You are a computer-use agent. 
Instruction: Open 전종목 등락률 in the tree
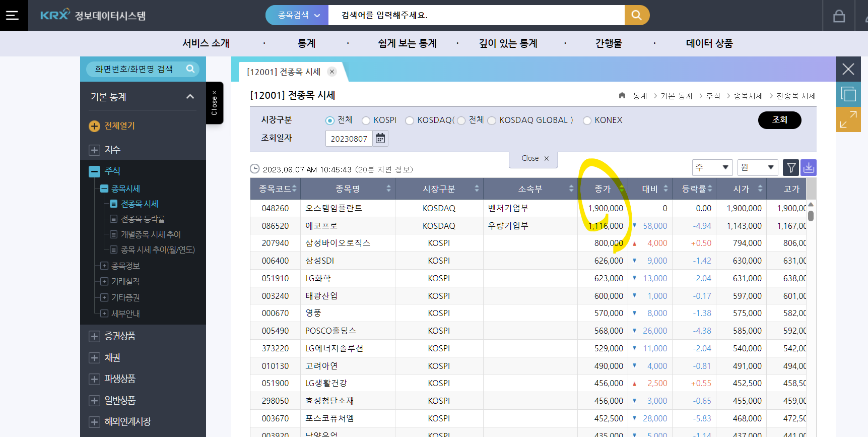tap(143, 219)
